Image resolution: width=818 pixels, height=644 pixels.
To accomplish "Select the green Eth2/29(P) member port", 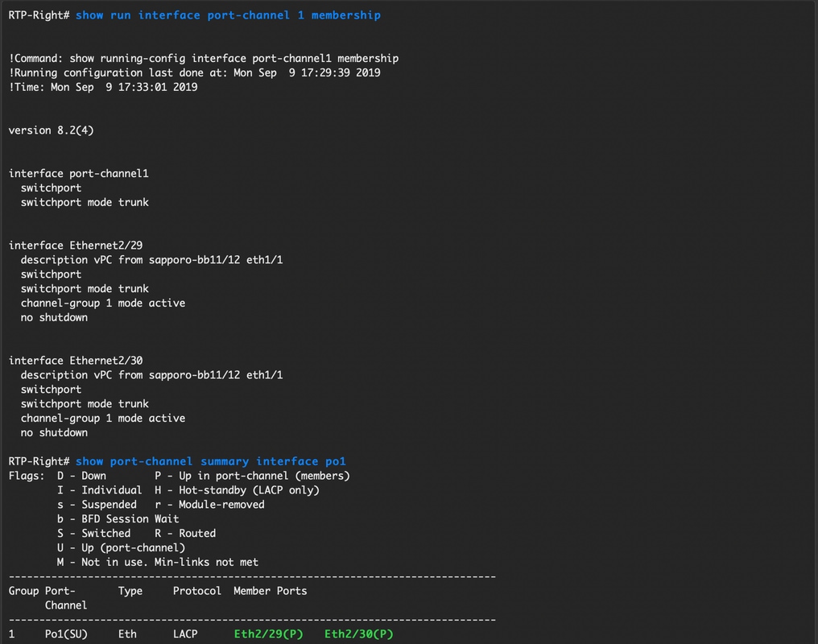I will pos(268,634).
